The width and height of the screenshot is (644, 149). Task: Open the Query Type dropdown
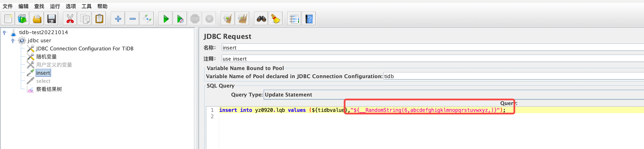click(454, 95)
